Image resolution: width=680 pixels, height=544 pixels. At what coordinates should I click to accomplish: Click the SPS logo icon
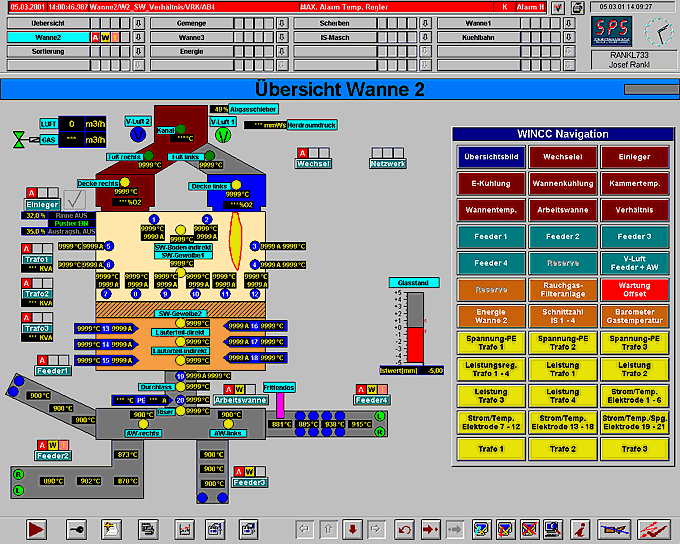pyautogui.click(x=612, y=31)
